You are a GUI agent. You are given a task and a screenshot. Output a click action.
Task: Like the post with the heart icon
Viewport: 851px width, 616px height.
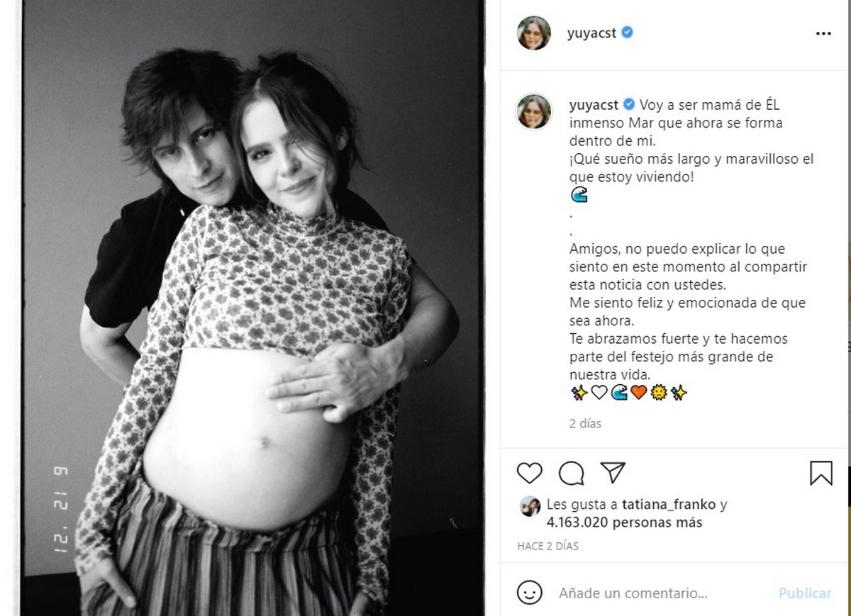529,473
